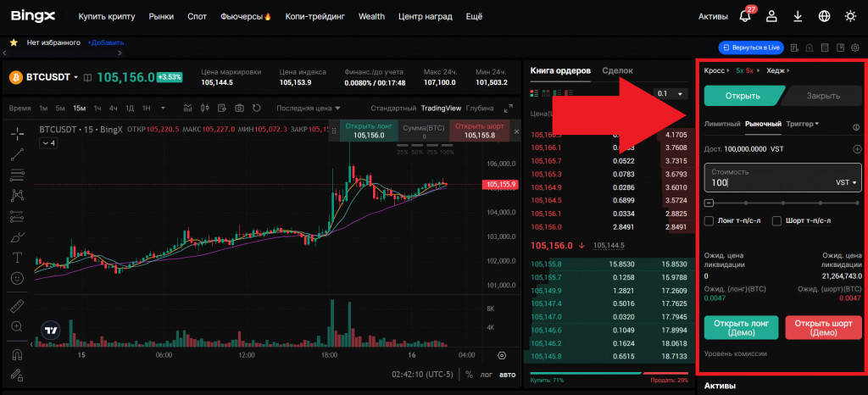Open Последняя цена price type dropdown
Image resolution: width=868 pixels, height=395 pixels.
[309, 108]
